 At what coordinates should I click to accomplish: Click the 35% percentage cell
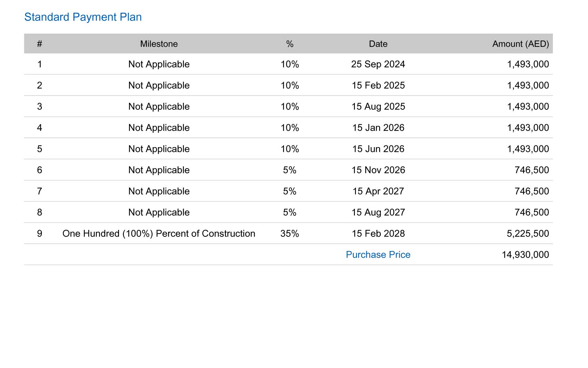[x=290, y=233]
